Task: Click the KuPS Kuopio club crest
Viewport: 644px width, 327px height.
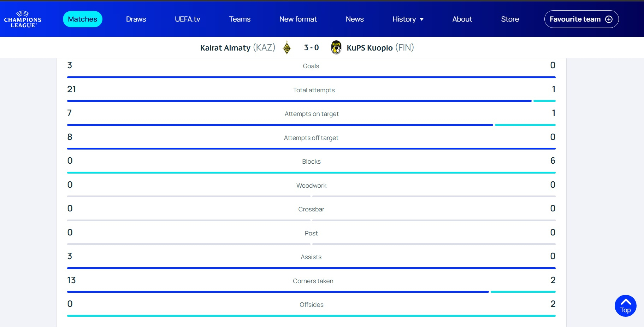Action: [x=336, y=47]
